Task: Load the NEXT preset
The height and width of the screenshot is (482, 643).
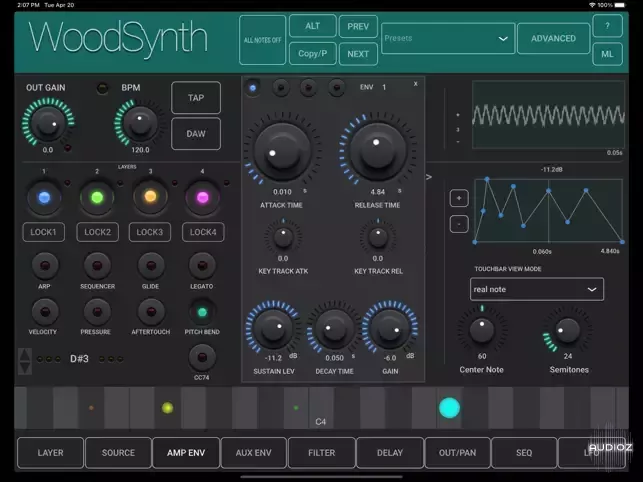Action: (x=358, y=54)
